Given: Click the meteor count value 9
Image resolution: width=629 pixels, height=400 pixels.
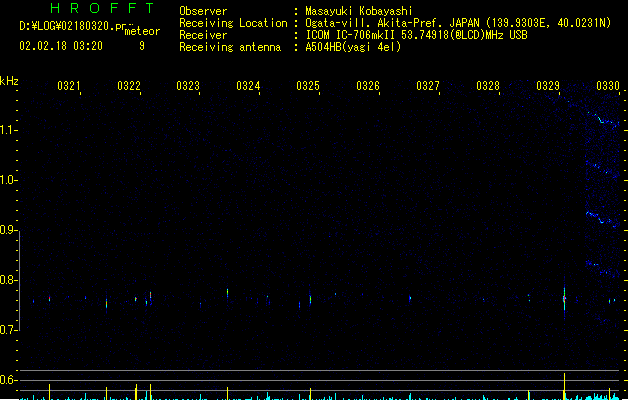Looking at the screenshot, I should tap(142, 46).
